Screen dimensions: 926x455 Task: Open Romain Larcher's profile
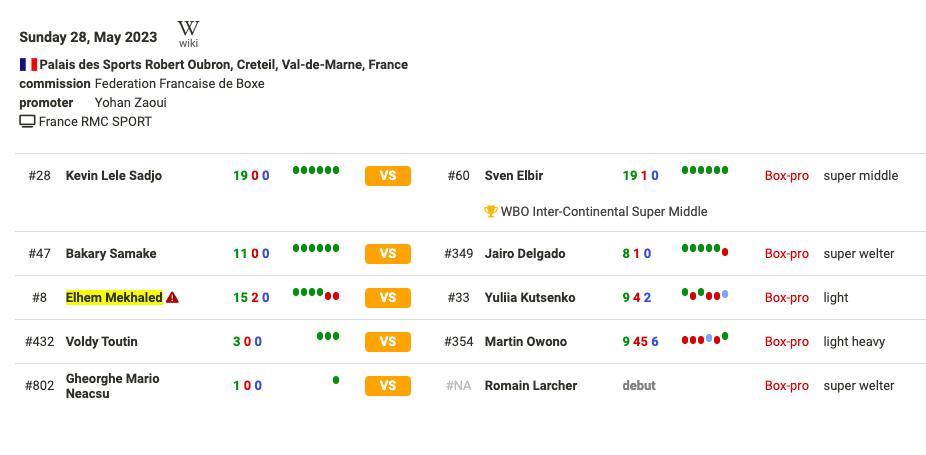(531, 386)
